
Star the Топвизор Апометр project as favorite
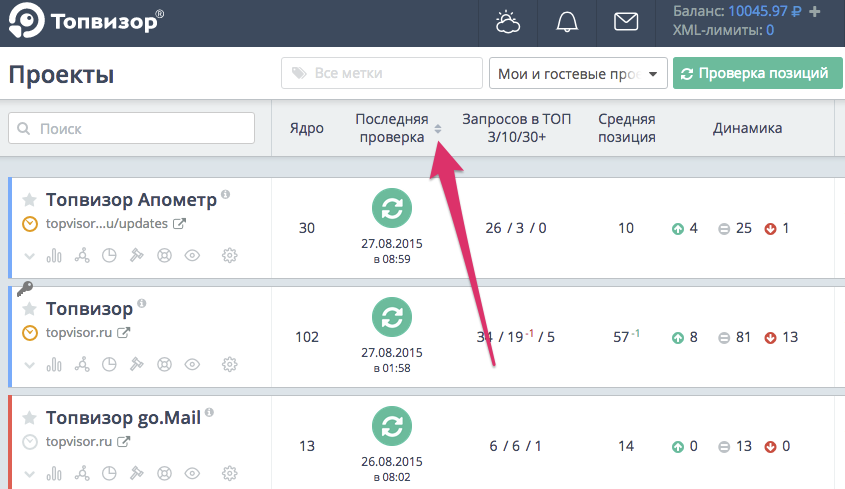pyautogui.click(x=30, y=200)
